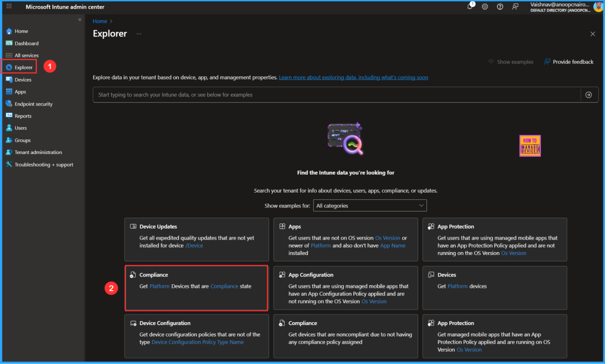Open the All categories dropdown
The height and width of the screenshot is (364, 605).
369,205
